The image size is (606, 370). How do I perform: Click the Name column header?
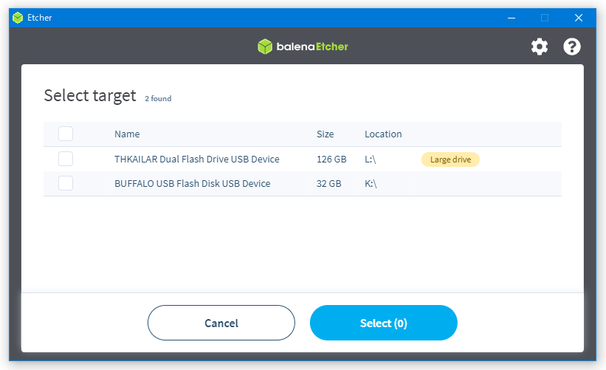coord(127,134)
